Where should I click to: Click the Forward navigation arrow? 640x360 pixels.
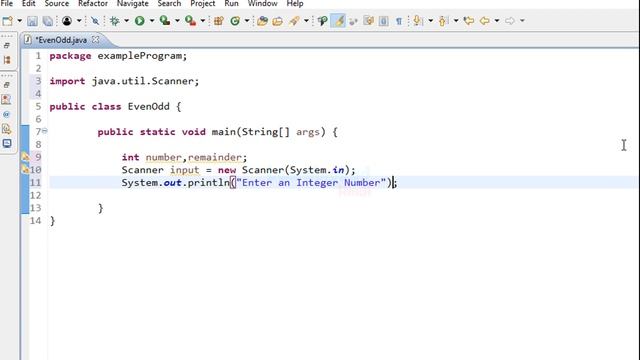coord(510,21)
